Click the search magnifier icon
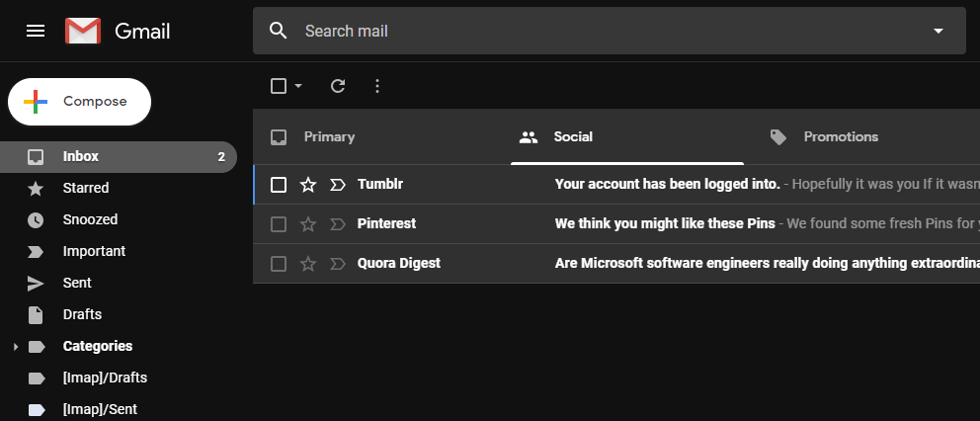The height and width of the screenshot is (421, 980). click(x=279, y=31)
